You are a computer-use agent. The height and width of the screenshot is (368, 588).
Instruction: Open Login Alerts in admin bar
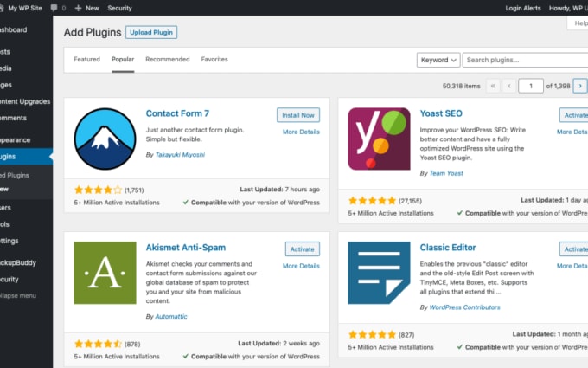point(523,8)
